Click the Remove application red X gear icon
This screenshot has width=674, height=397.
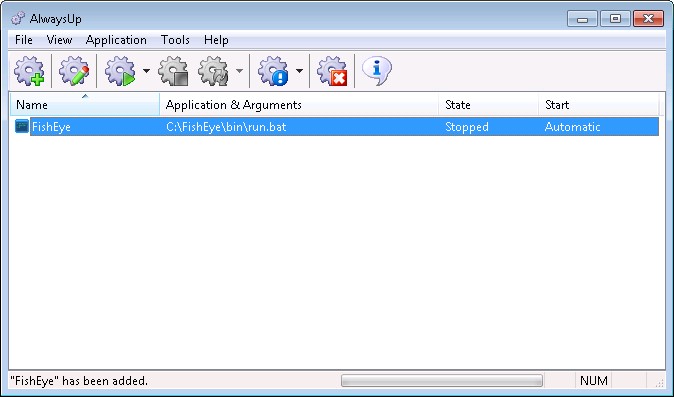click(332, 70)
